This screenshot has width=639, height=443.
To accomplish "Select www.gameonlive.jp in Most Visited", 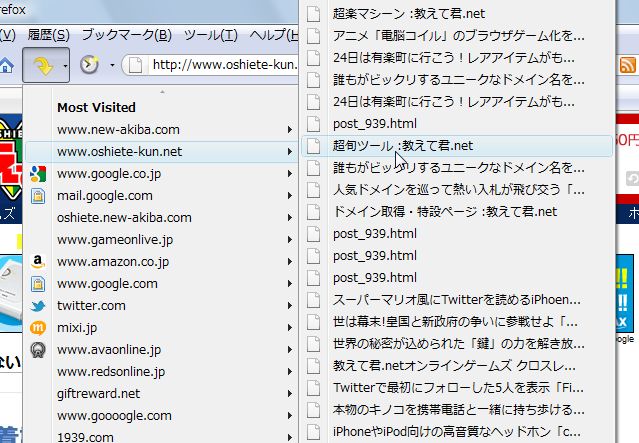I will pyautogui.click(x=161, y=240).
